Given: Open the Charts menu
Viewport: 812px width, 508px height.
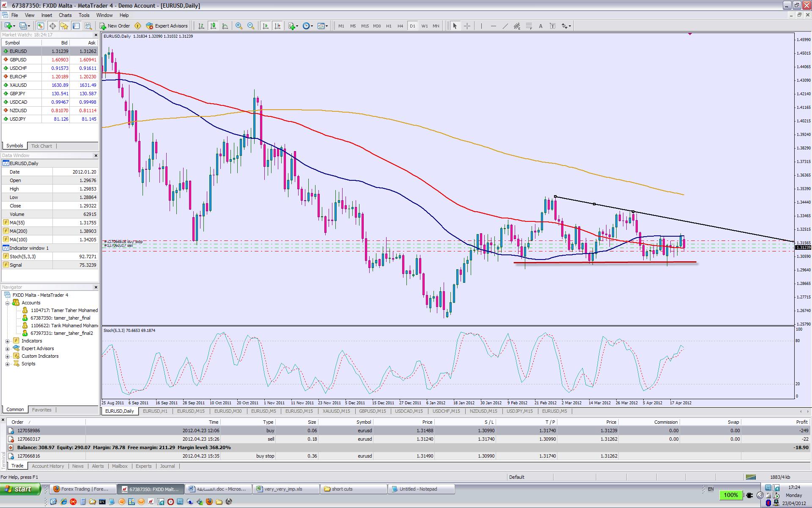Looking at the screenshot, I should tap(65, 15).
